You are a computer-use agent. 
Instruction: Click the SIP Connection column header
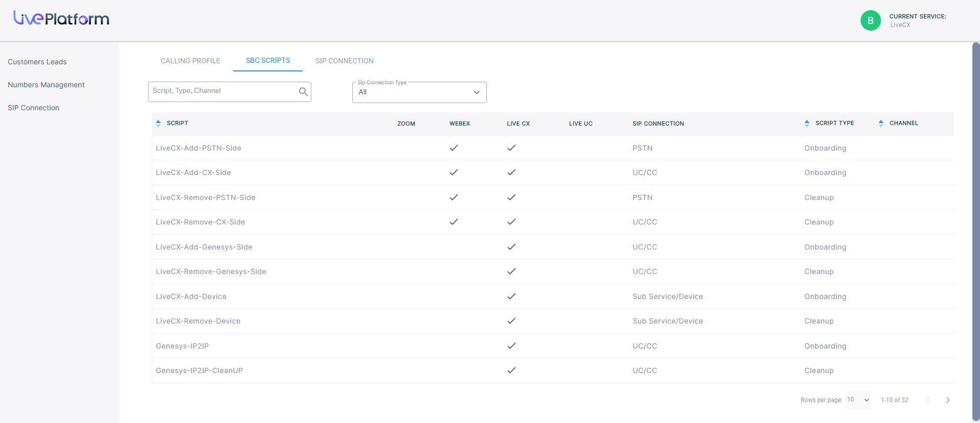(658, 123)
